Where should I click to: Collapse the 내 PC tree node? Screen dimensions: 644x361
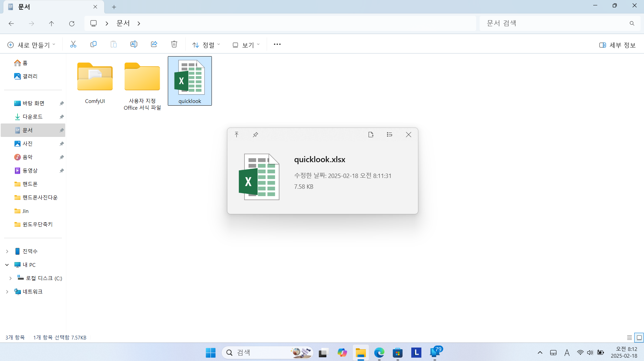click(x=7, y=265)
